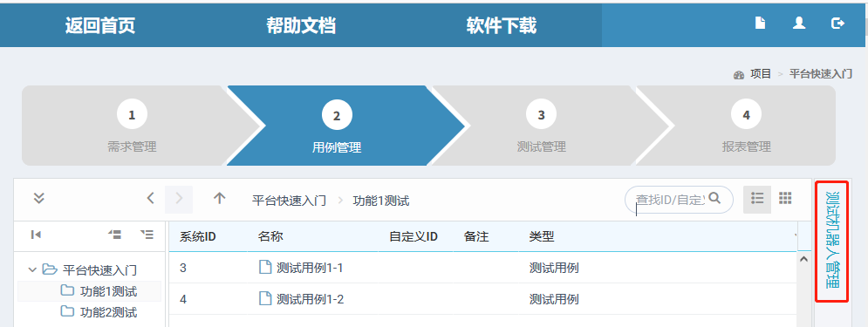Select step 2 用例管理
This screenshot has width=868, height=327.
pos(337,126)
